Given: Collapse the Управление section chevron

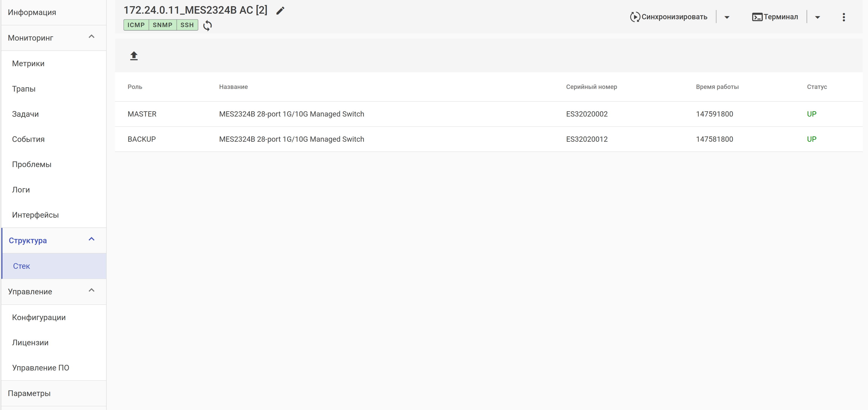Looking at the screenshot, I should tap(91, 291).
